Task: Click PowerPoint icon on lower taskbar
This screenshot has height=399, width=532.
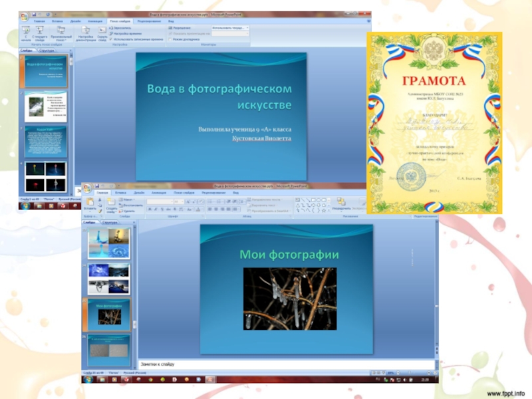Action: pos(210,380)
